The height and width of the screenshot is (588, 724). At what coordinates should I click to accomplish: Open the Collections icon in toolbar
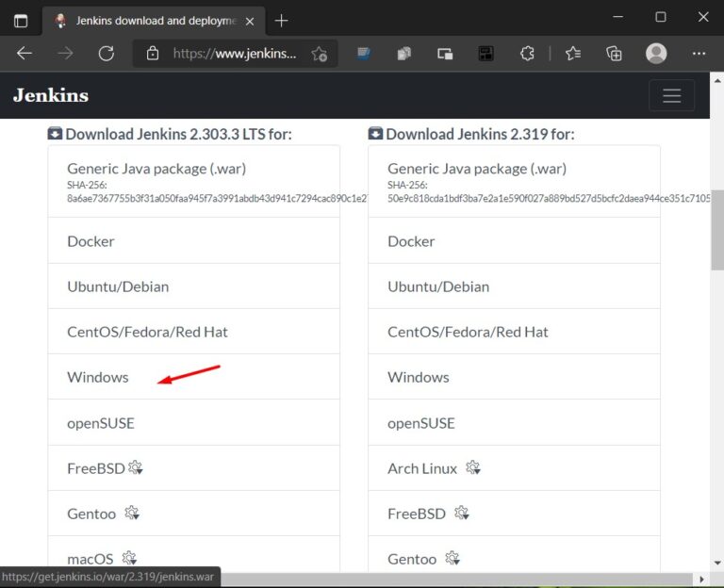click(x=614, y=54)
